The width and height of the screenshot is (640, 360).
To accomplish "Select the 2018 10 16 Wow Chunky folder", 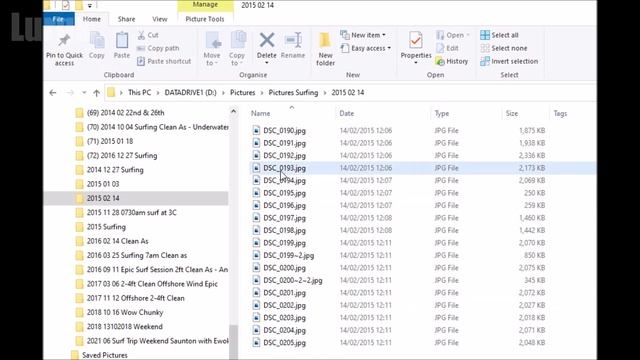I will click(125, 313).
